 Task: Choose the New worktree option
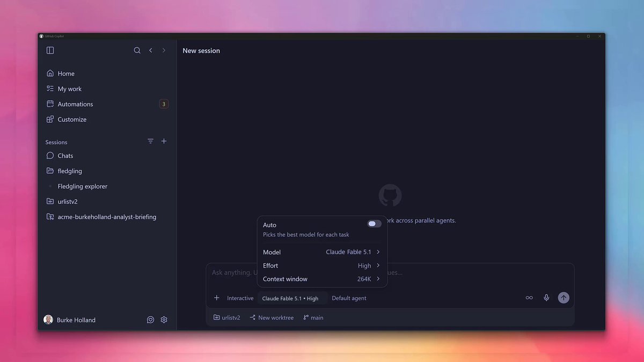[272, 317]
